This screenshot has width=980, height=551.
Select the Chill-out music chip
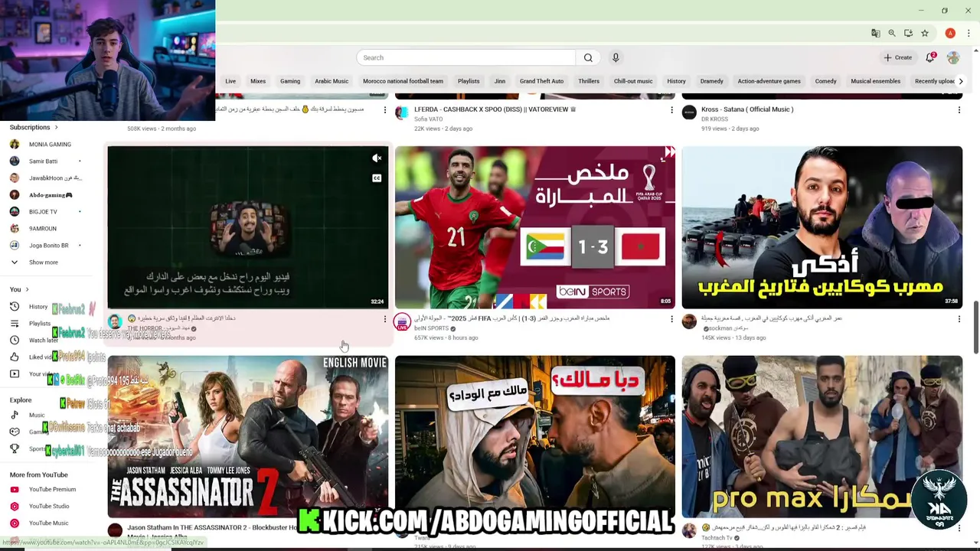[x=633, y=81]
